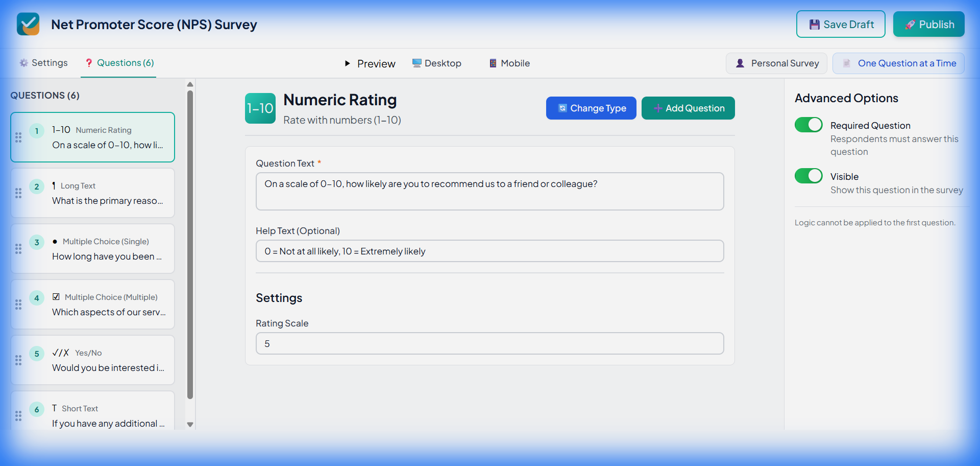
Task: Open the One Question at a Time option
Action: 898,63
